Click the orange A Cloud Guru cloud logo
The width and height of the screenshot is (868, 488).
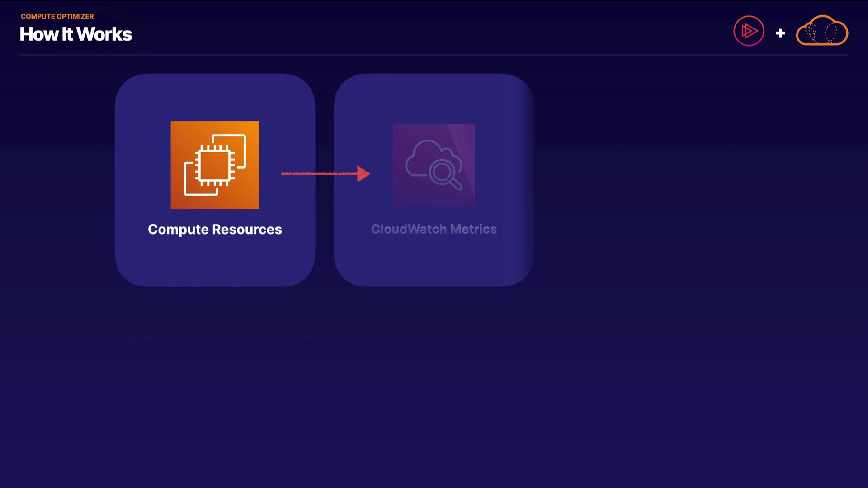[822, 31]
